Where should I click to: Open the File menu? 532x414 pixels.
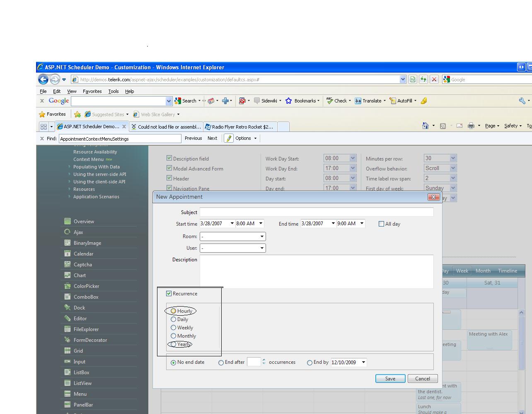click(x=43, y=91)
